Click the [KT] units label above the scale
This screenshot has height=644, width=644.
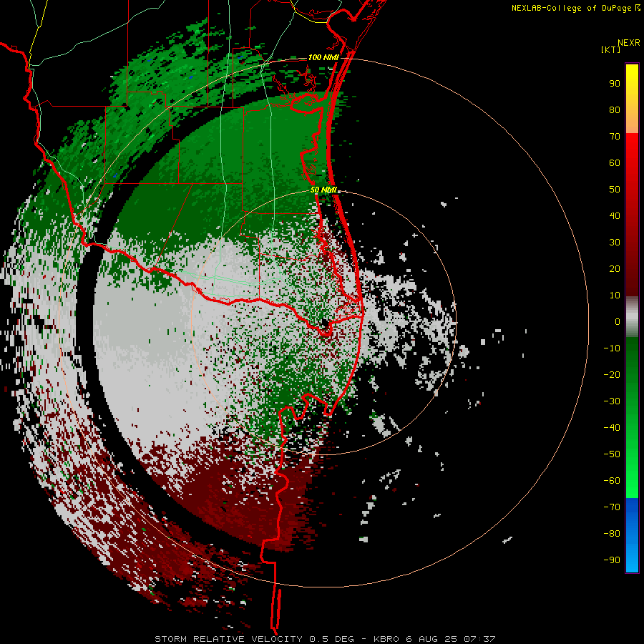[610, 49]
